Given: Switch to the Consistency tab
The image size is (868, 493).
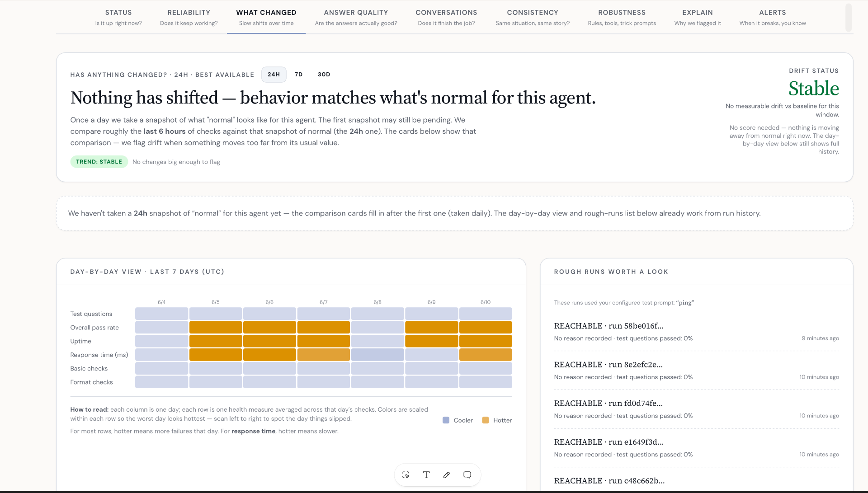Looking at the screenshot, I should (x=533, y=17).
